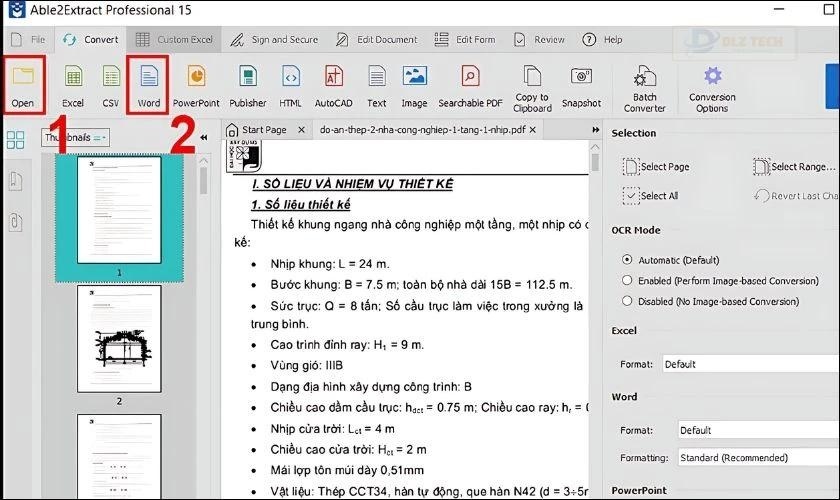The image size is (840, 500).
Task: Open the attachments sidebar icon
Action: pyautogui.click(x=16, y=221)
